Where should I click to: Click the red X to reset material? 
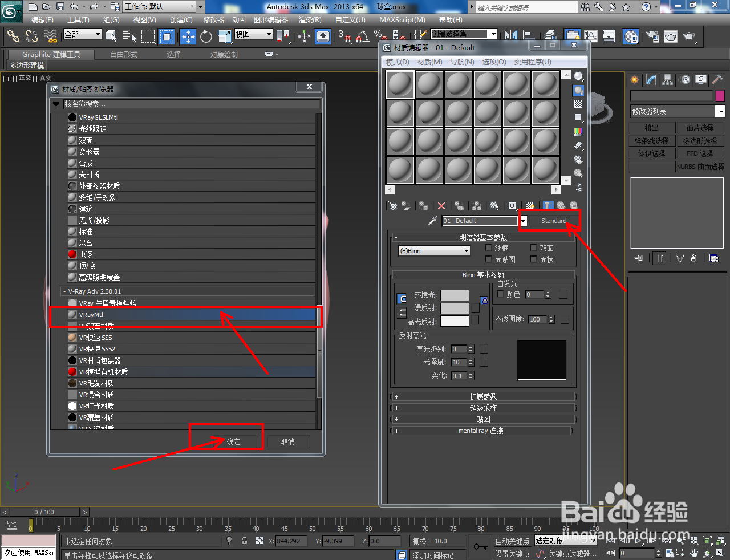pos(441,206)
